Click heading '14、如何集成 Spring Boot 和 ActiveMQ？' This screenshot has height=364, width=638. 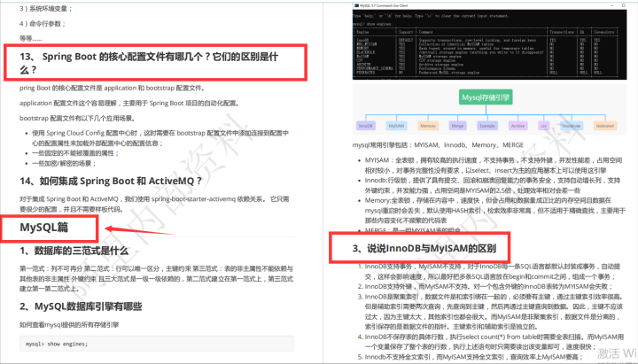pos(111,181)
